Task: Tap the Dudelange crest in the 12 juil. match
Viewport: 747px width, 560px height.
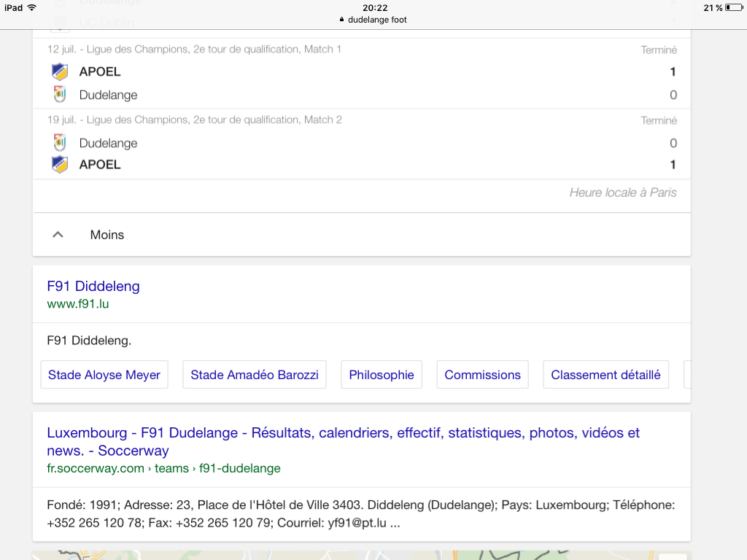Action: (x=59, y=95)
